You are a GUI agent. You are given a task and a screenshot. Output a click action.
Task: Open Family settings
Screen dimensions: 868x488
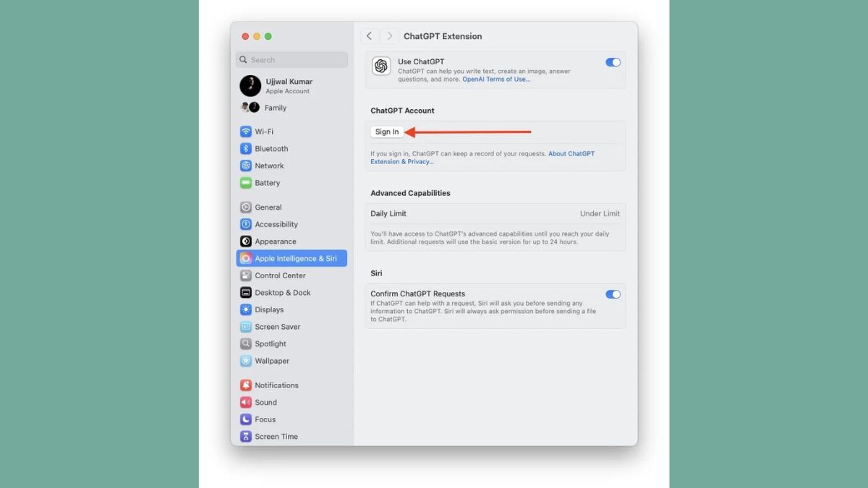click(292, 108)
